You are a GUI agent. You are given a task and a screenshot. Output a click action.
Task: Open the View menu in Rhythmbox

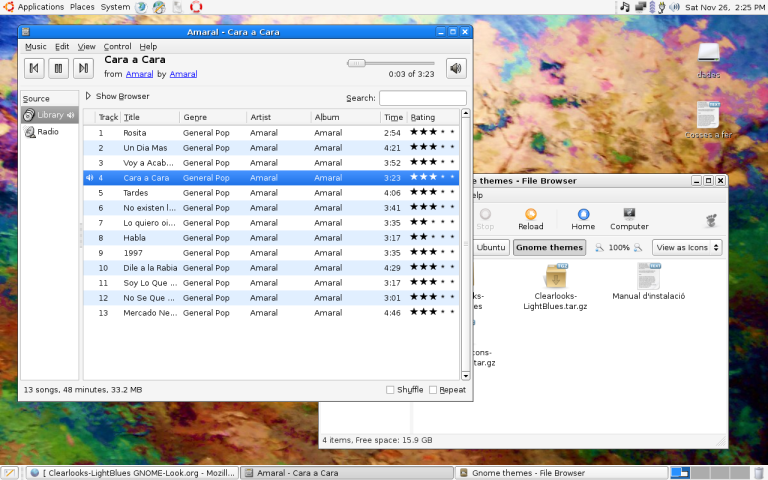point(86,47)
